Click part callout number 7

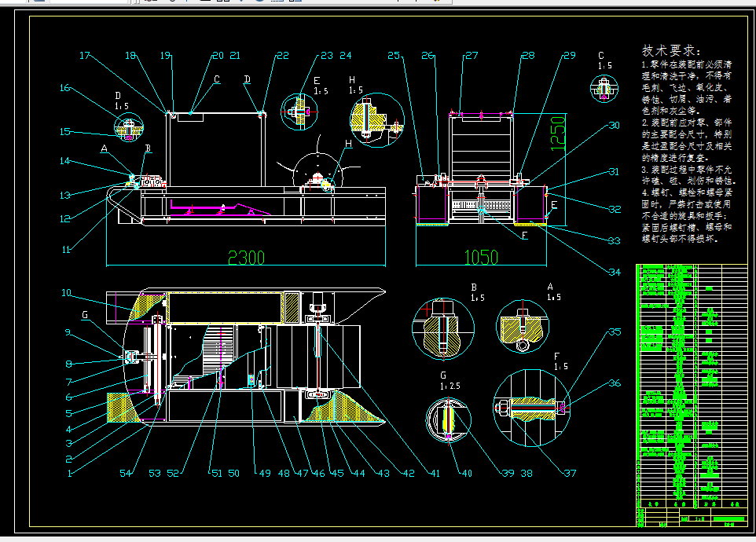[x=68, y=383]
